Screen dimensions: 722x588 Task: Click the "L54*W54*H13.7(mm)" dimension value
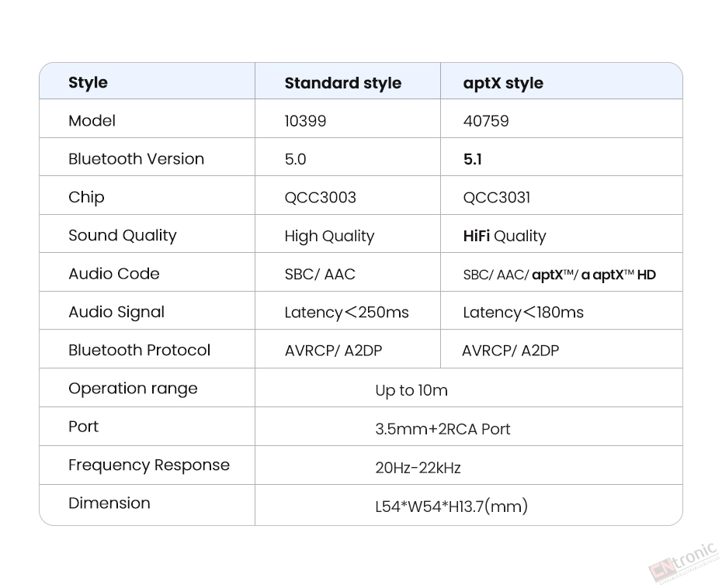(451, 507)
